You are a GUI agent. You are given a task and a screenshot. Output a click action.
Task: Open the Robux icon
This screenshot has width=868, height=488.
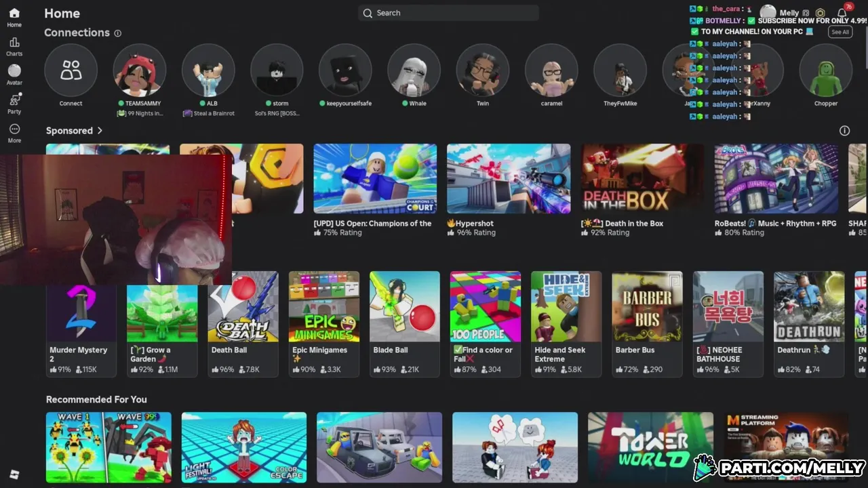(820, 13)
